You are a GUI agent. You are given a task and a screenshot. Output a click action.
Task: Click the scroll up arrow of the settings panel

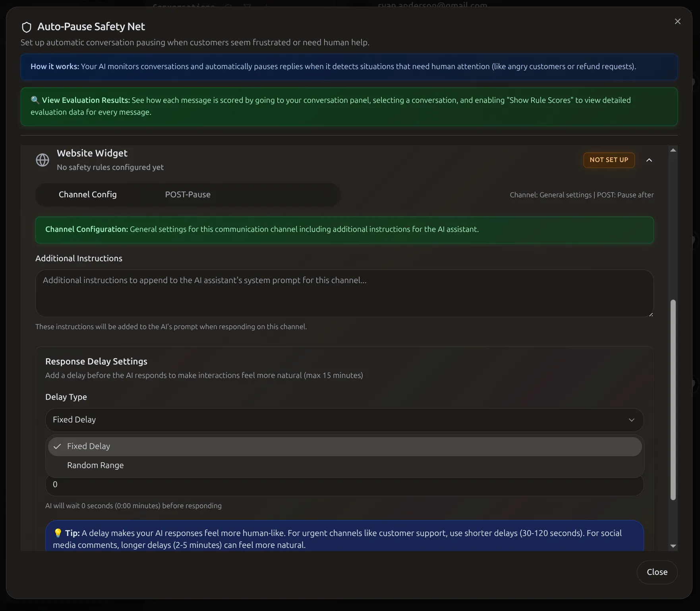pos(673,150)
